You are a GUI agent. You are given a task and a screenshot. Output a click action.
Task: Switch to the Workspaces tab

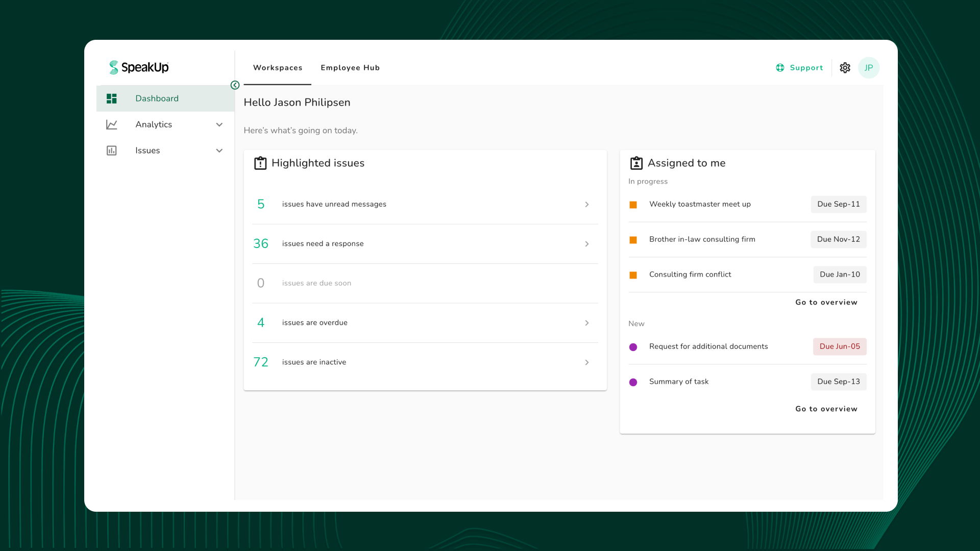[x=278, y=68]
